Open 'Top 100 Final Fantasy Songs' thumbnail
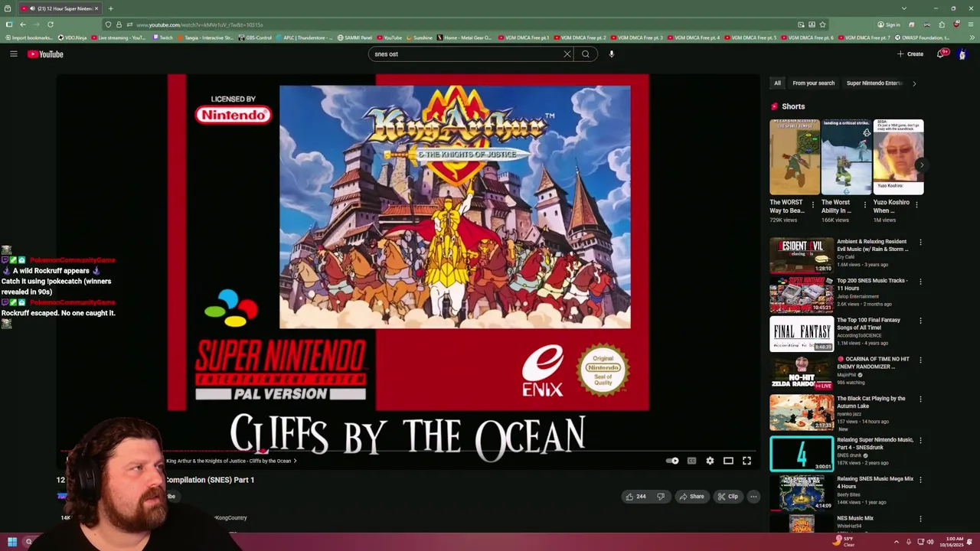 pyautogui.click(x=802, y=334)
